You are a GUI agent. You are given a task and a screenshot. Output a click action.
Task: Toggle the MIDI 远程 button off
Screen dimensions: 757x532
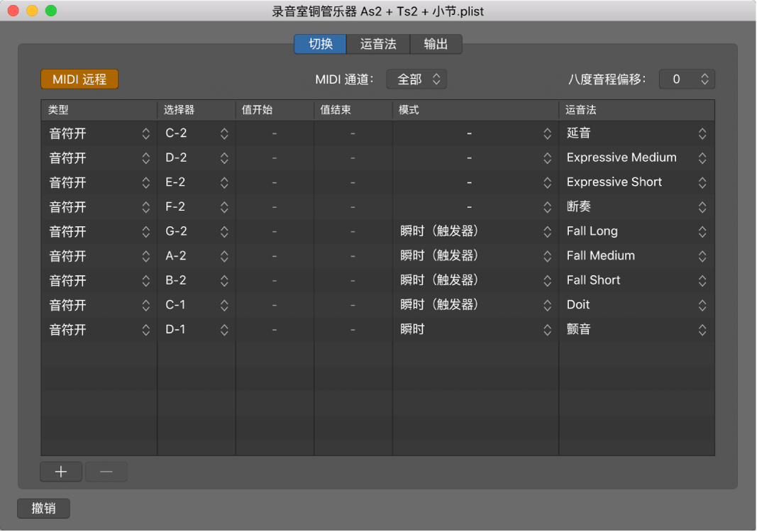tap(79, 79)
